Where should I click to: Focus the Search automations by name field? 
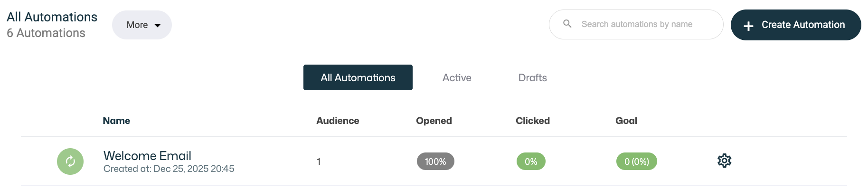646,24
